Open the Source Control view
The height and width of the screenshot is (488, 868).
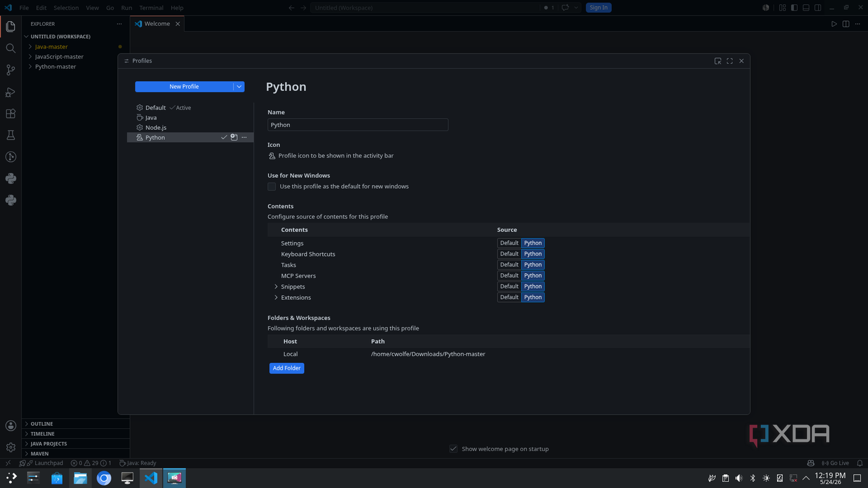[x=10, y=70]
